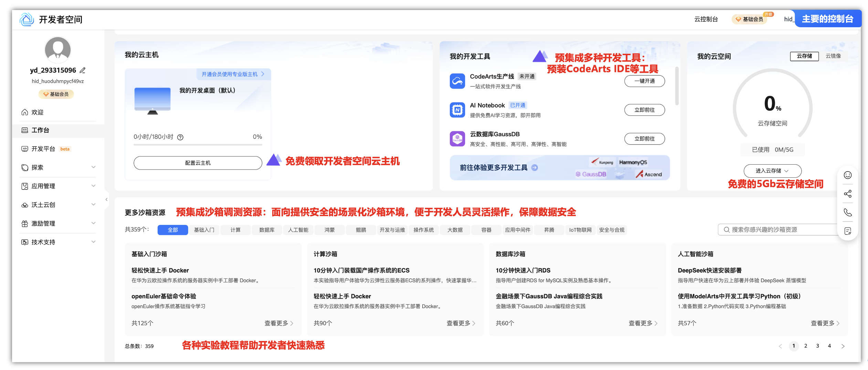868x370 pixels.
Task: Filter sandboxes by 计算
Action: (x=235, y=230)
